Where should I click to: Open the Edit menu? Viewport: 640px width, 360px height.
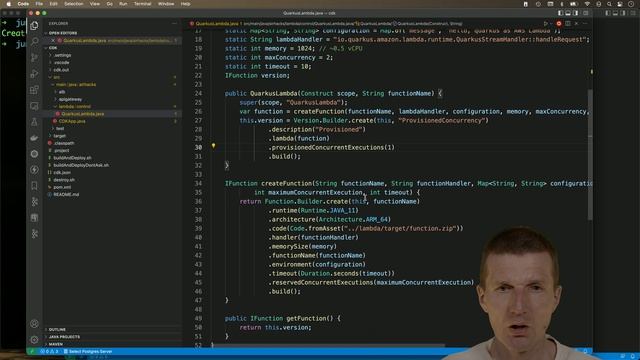(53, 4)
